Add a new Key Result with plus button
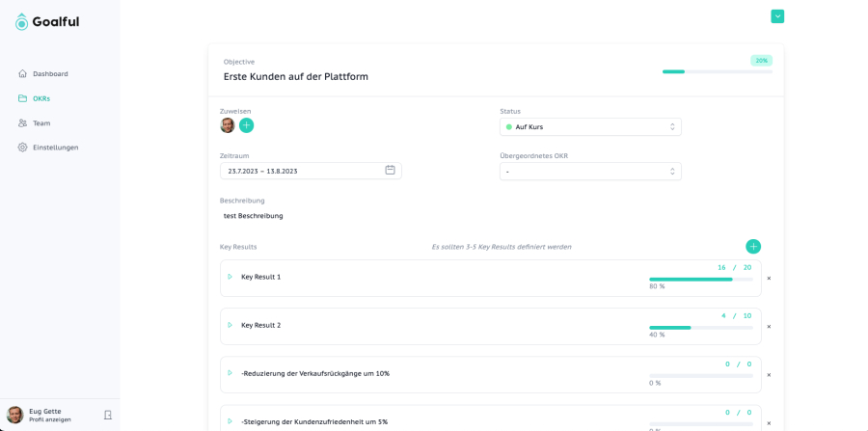This screenshot has height=431, width=868. pyautogui.click(x=752, y=247)
